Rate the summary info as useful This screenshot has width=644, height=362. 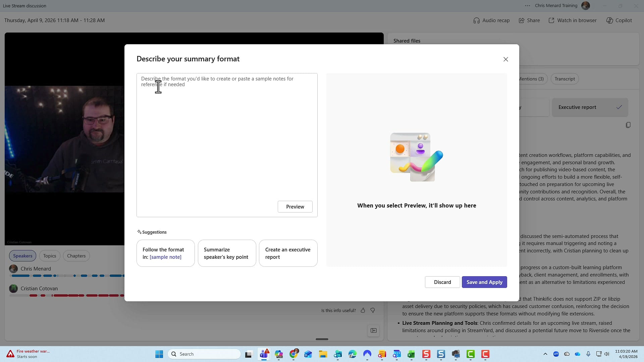363,310
